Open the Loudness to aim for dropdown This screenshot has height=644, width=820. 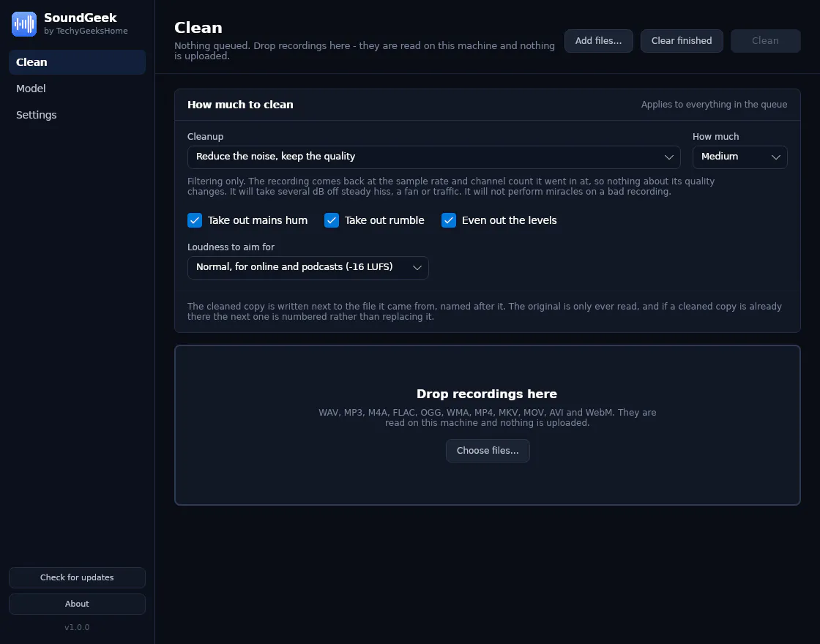pyautogui.click(x=308, y=267)
